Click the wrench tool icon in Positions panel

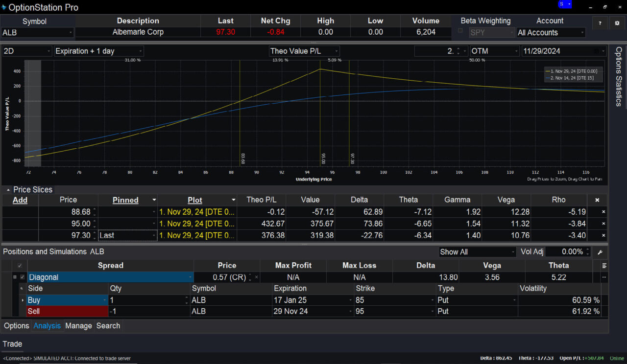(600, 252)
